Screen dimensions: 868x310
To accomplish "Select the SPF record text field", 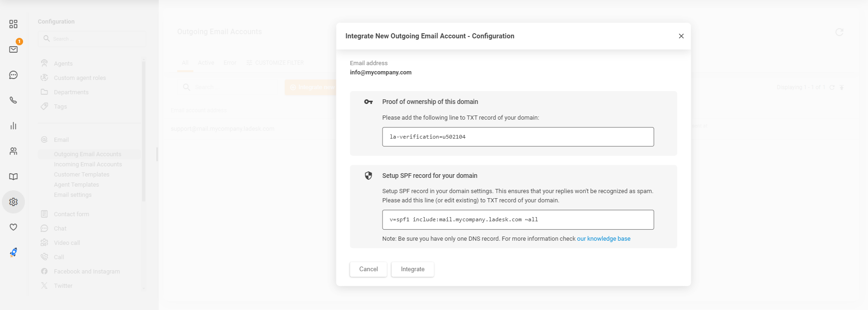I will point(518,220).
